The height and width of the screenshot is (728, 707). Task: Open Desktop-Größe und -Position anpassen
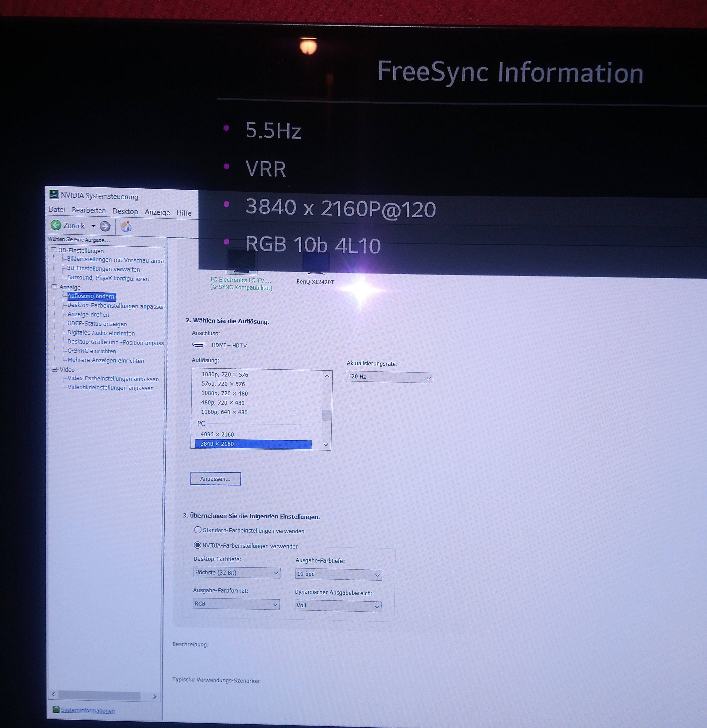click(116, 342)
